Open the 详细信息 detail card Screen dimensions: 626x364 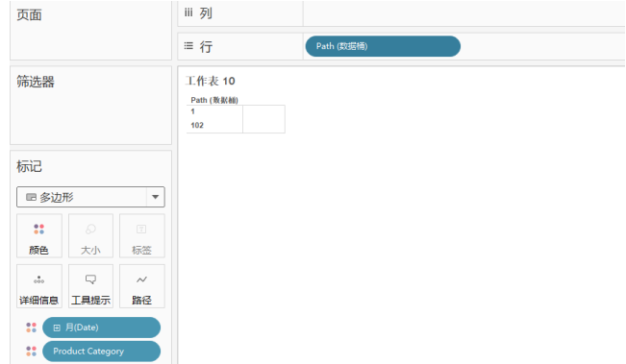pyautogui.click(x=39, y=286)
